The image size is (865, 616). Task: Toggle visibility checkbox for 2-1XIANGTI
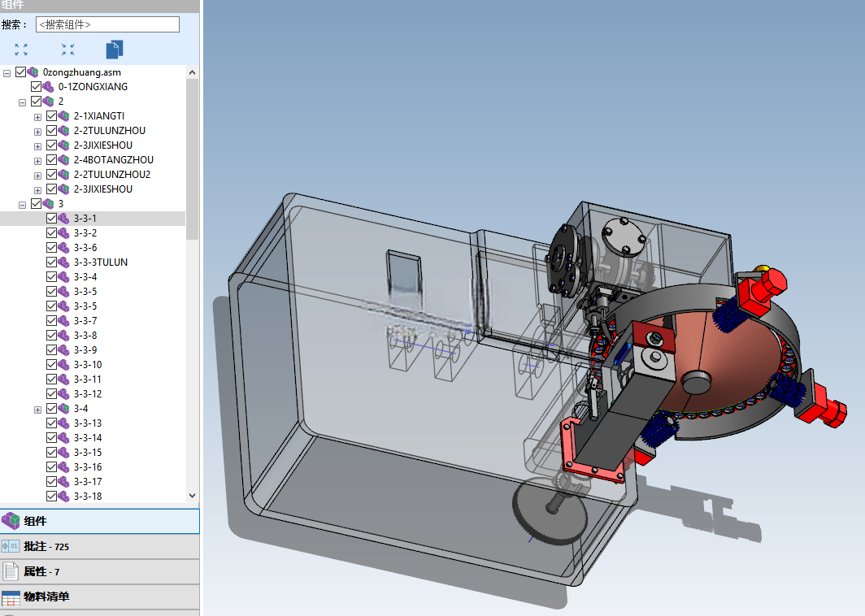tap(52, 116)
